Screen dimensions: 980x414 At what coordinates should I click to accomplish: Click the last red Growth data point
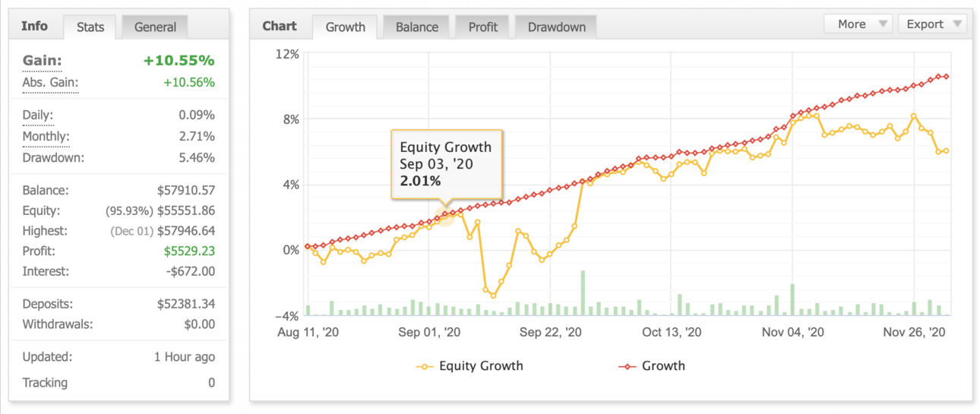coord(947,76)
